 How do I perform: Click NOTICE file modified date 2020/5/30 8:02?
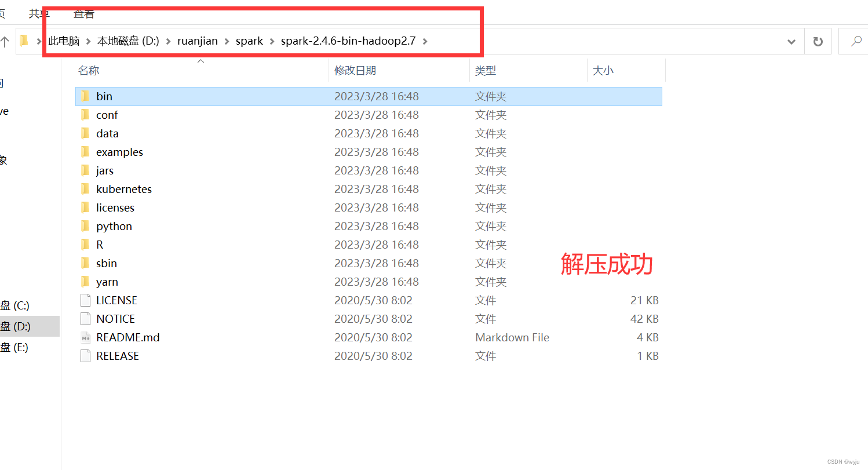(x=373, y=319)
